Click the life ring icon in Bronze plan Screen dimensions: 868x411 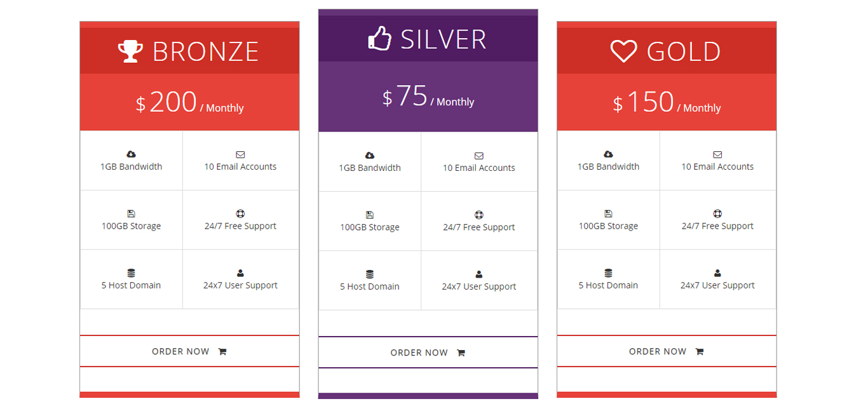(x=240, y=213)
